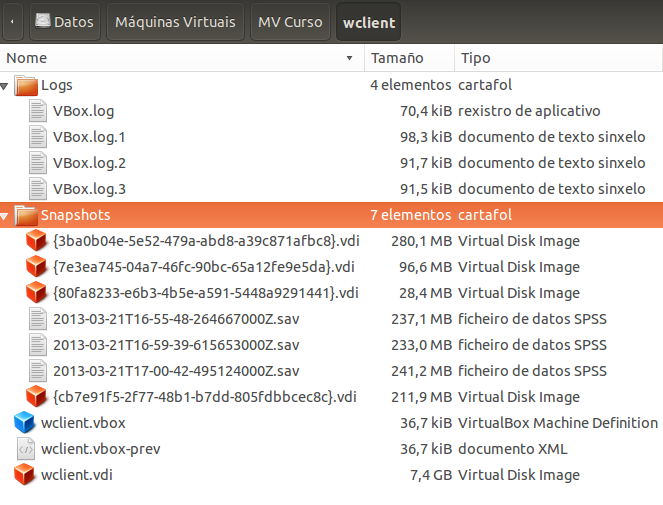The width and height of the screenshot is (663, 505).
Task: Click the {80fa8233-e6b3...}.vdi disk icon
Action: [36, 293]
